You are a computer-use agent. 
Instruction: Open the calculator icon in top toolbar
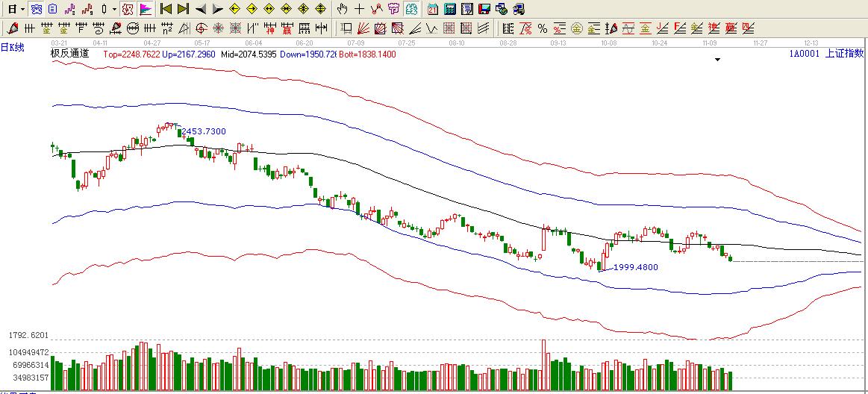coord(450,9)
